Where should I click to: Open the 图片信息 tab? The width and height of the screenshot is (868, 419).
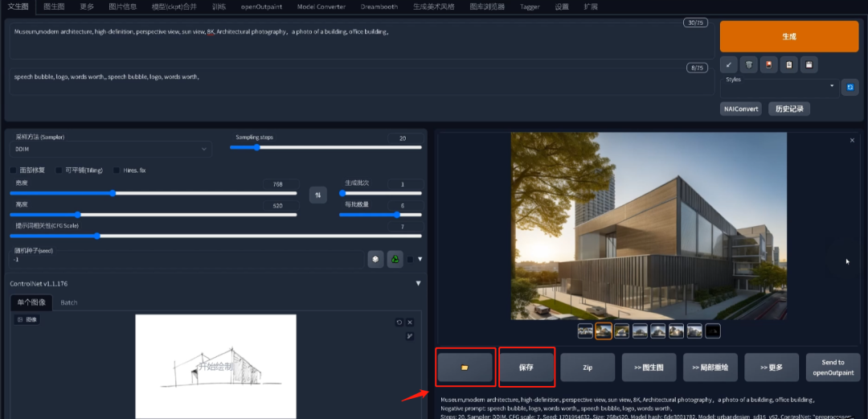pyautogui.click(x=123, y=6)
